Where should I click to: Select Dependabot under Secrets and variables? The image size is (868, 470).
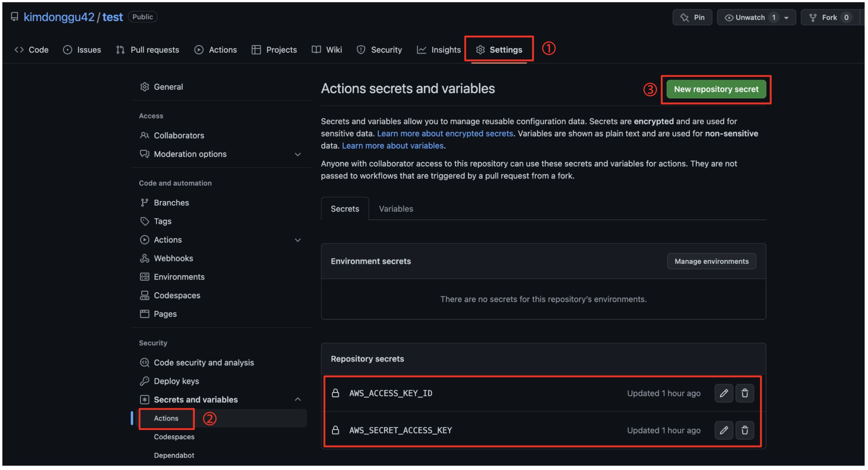click(x=174, y=456)
